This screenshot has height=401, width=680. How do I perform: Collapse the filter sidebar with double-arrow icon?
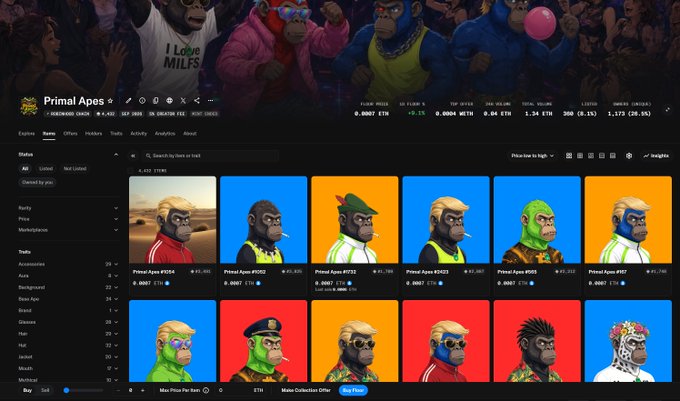133,156
